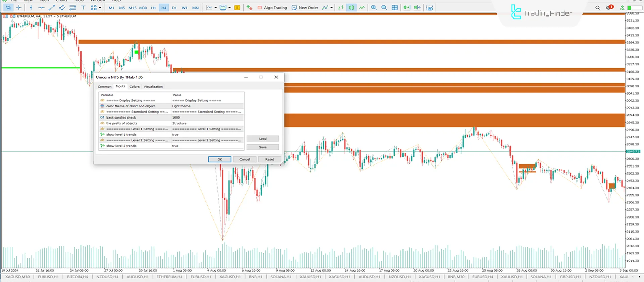Screen dimensions: 644x282
Task: Open the search magnifier icon
Action: pos(597,8)
